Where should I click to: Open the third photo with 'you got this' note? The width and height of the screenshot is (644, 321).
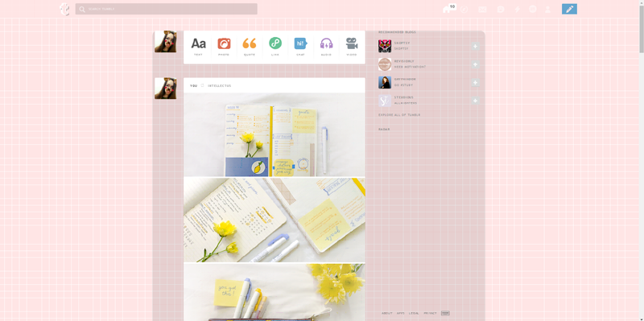(x=275, y=292)
